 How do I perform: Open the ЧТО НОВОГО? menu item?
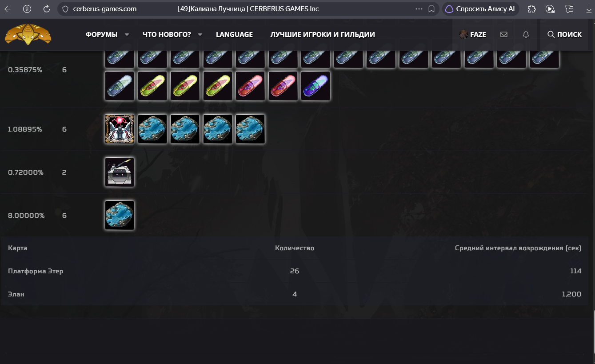[x=167, y=35]
